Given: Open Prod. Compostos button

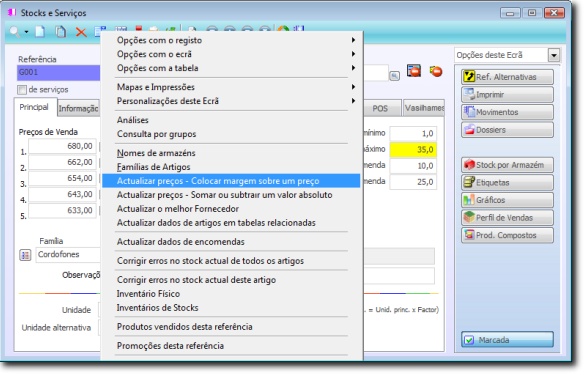Looking at the screenshot, I should [x=507, y=235].
